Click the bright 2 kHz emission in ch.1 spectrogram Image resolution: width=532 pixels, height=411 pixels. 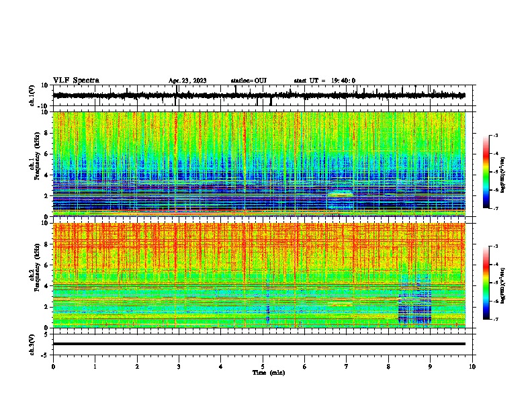coord(341,195)
